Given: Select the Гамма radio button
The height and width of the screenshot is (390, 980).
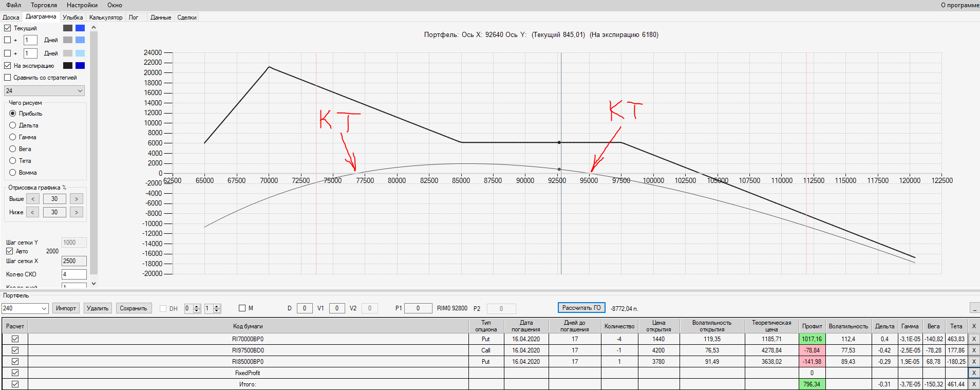Looking at the screenshot, I should [13, 137].
